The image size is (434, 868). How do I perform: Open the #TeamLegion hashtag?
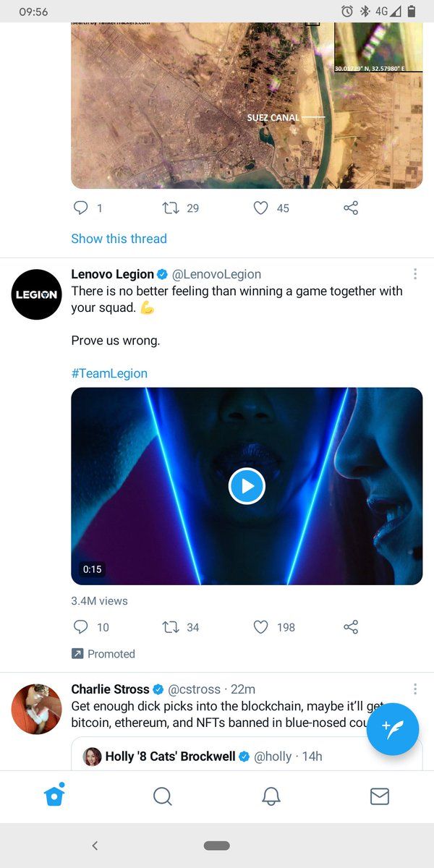coord(109,373)
